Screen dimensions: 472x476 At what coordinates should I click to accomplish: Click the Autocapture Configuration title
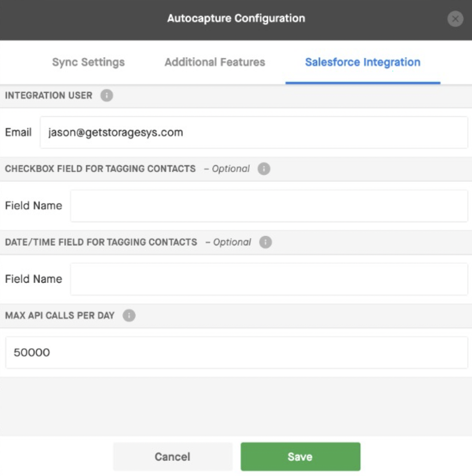point(236,18)
